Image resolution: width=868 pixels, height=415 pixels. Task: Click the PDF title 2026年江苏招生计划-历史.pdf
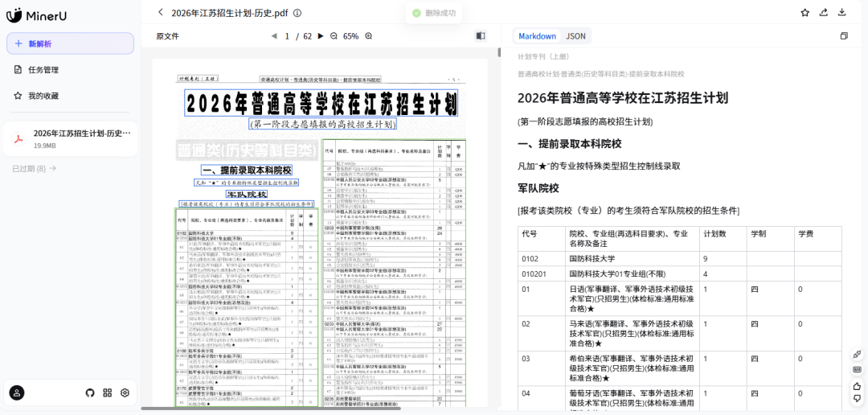coord(231,13)
